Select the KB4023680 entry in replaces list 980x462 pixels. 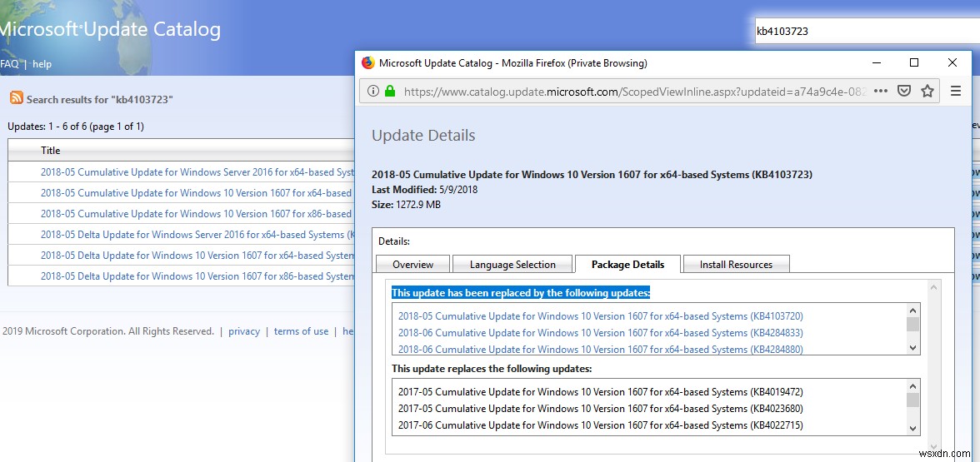pos(601,409)
